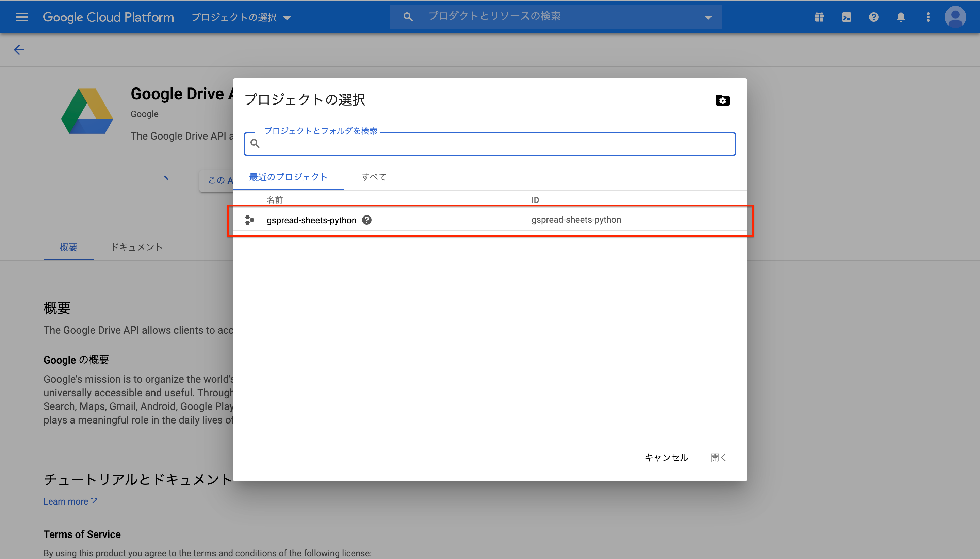This screenshot has height=559, width=980.
Task: Click the gifts/offers icon in the header
Action: pyautogui.click(x=819, y=16)
